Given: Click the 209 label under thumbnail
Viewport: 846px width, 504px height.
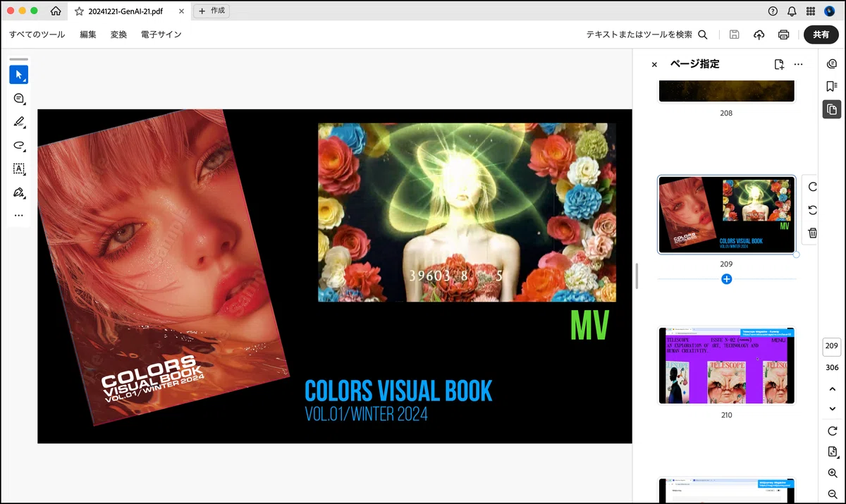Looking at the screenshot, I should tap(726, 264).
